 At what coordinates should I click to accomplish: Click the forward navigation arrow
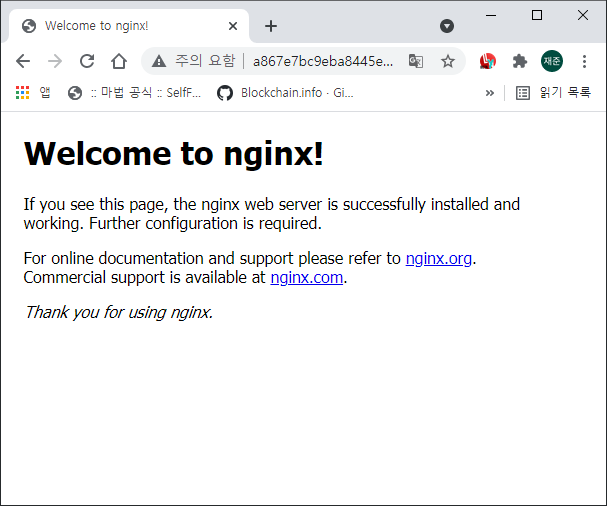[x=55, y=61]
